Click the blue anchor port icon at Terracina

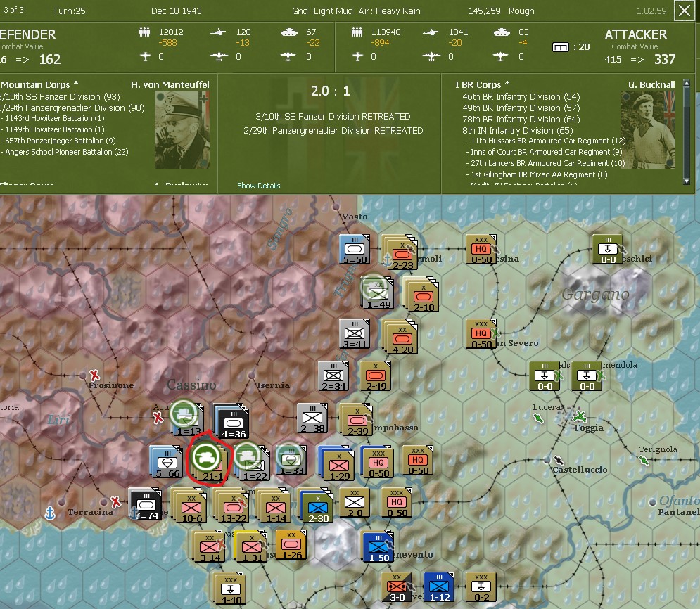(x=50, y=513)
